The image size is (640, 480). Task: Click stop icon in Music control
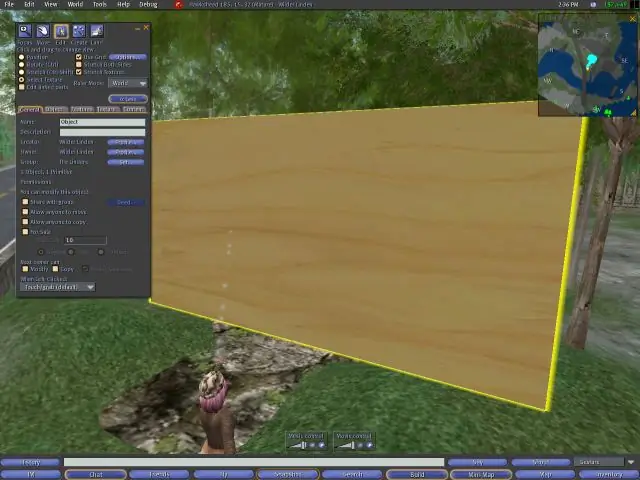pyautogui.click(x=360, y=445)
